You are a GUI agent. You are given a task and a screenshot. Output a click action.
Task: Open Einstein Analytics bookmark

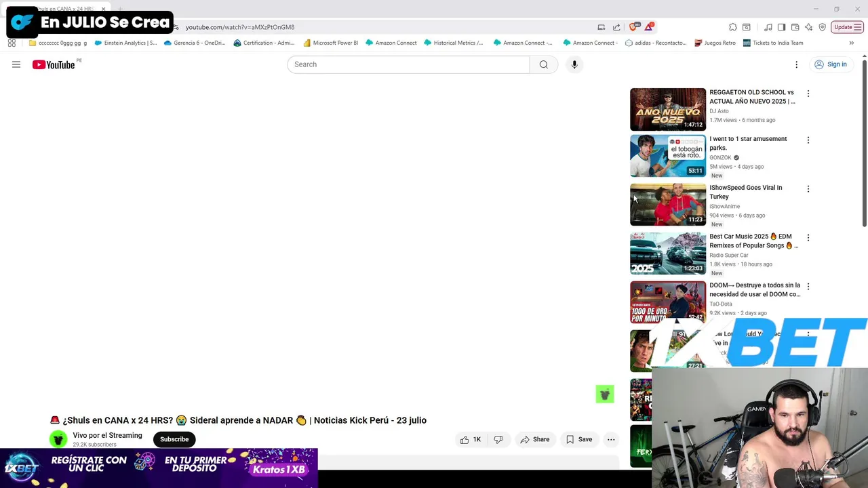125,43
